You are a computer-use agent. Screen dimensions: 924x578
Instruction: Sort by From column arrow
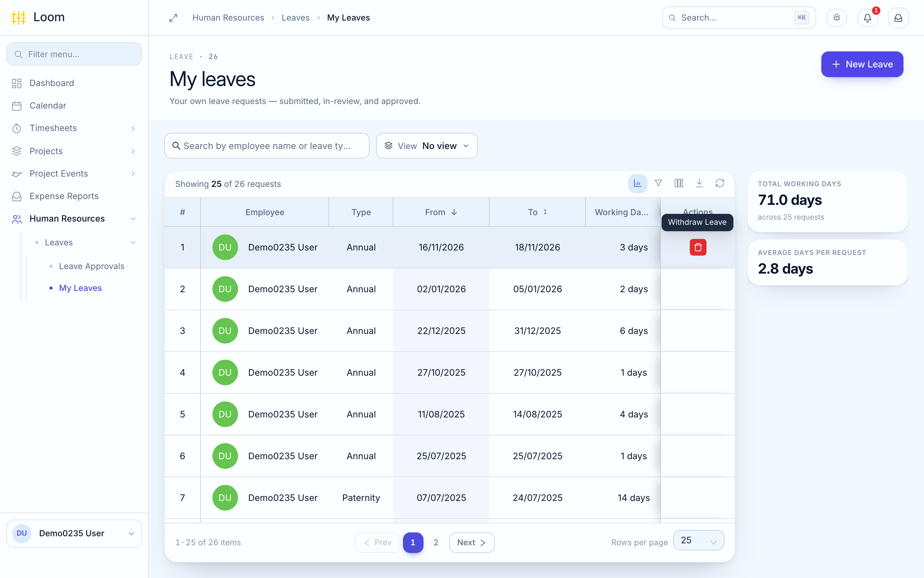pos(454,212)
